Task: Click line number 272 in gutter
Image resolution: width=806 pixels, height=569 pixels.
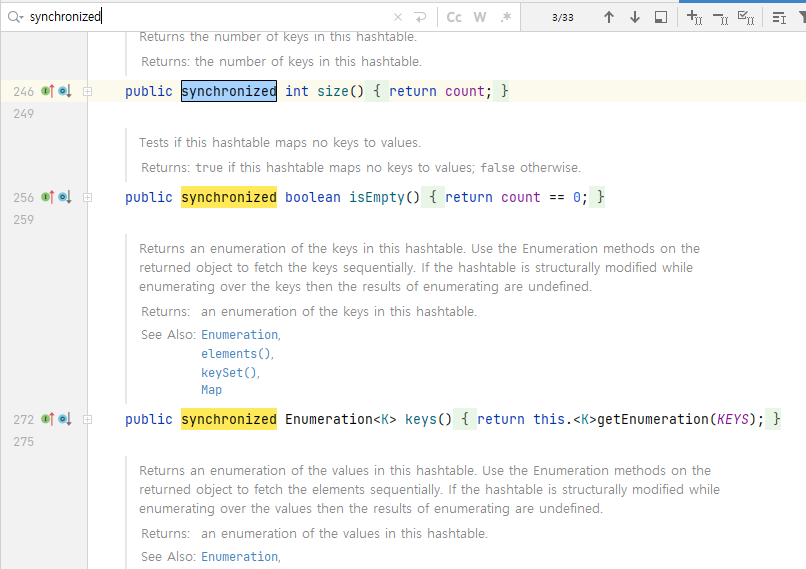Action: (x=24, y=419)
